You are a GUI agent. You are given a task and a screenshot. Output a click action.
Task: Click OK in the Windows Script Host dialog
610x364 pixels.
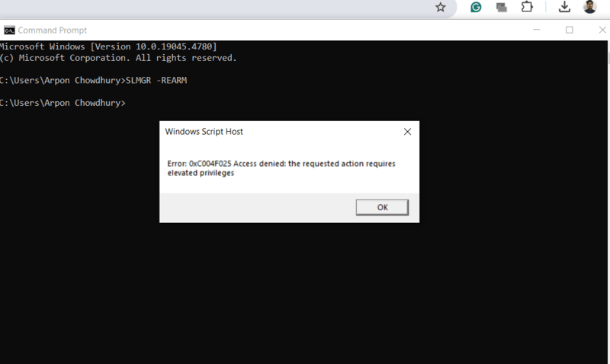(382, 207)
